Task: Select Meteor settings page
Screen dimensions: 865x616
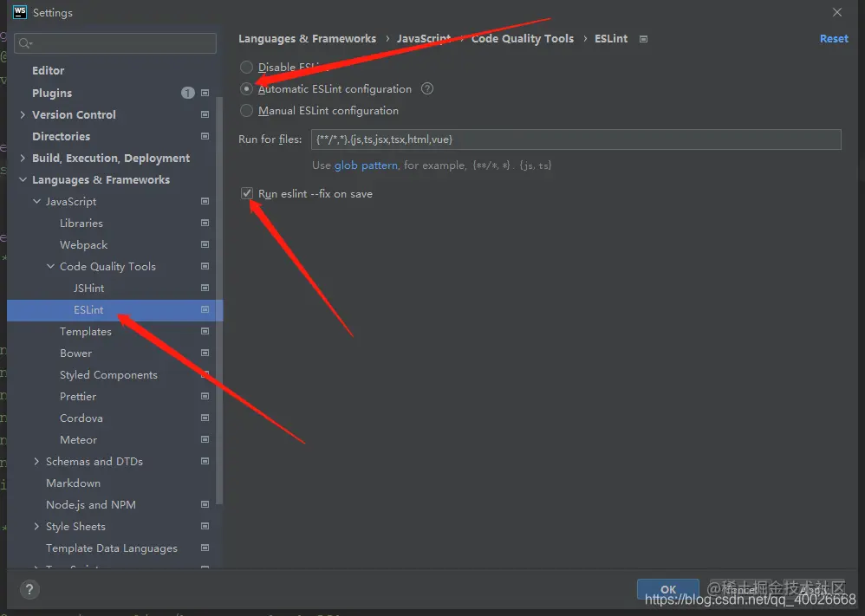Action: pyautogui.click(x=78, y=439)
